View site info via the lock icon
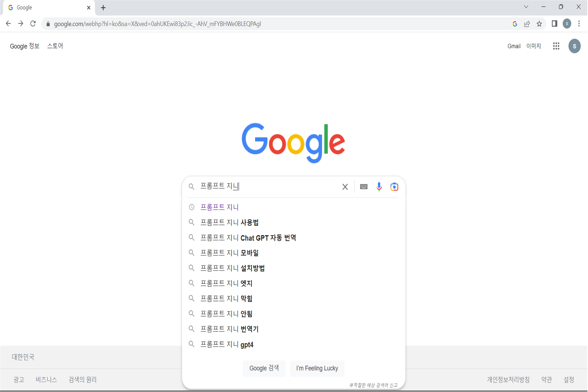The height and width of the screenshot is (392, 588). 48,24
